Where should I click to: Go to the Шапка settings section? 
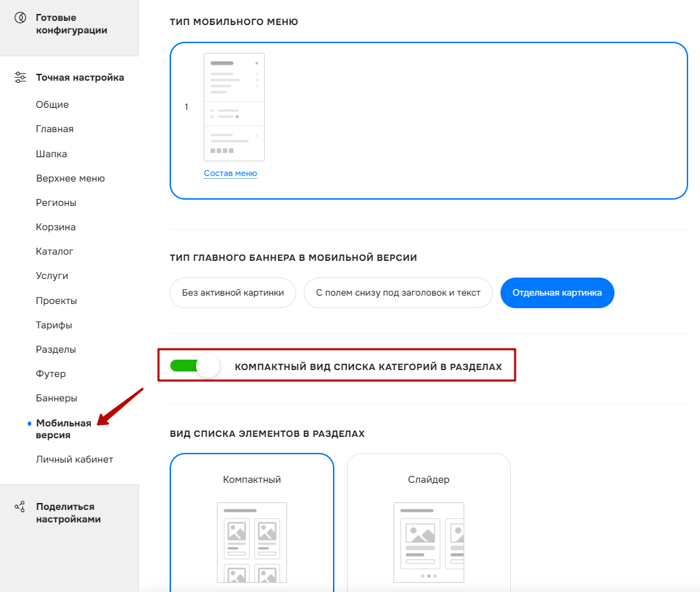pyautogui.click(x=51, y=154)
